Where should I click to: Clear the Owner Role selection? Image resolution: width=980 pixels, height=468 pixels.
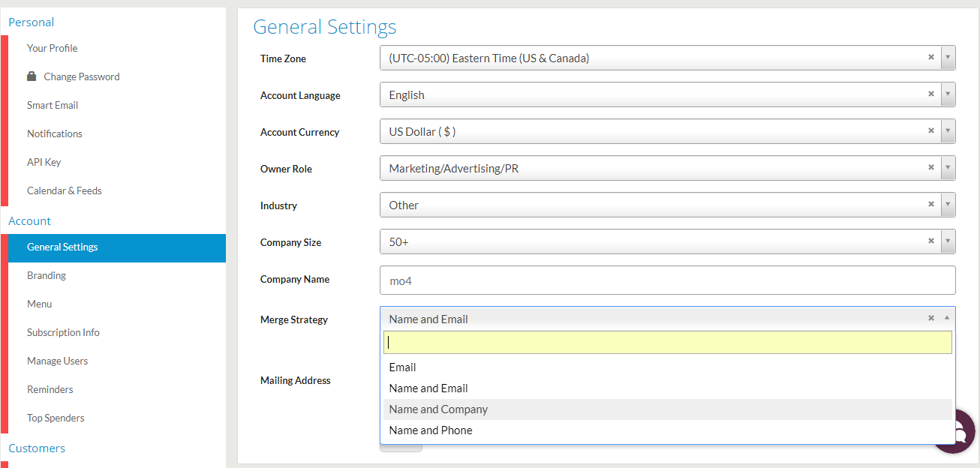click(x=931, y=167)
